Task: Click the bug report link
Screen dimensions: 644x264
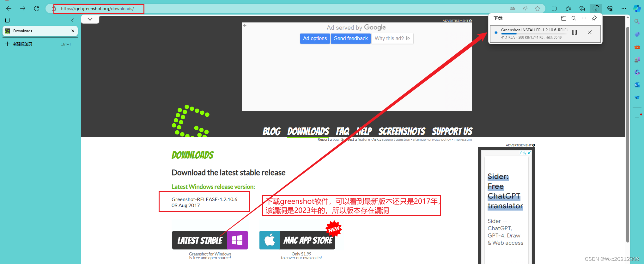Action: click(336, 139)
